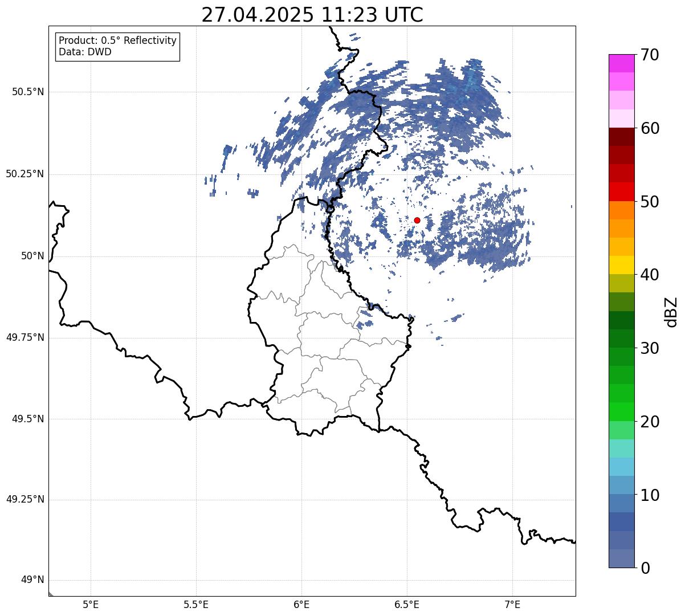Click the red radar site marker dot

click(x=417, y=220)
